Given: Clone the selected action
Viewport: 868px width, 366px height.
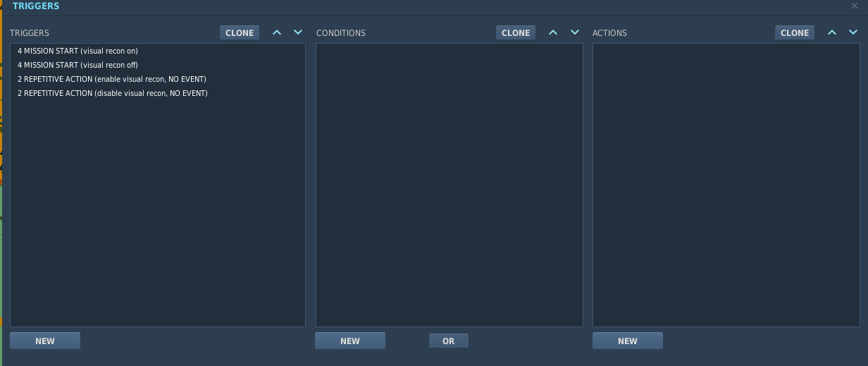Looking at the screenshot, I should [x=795, y=32].
